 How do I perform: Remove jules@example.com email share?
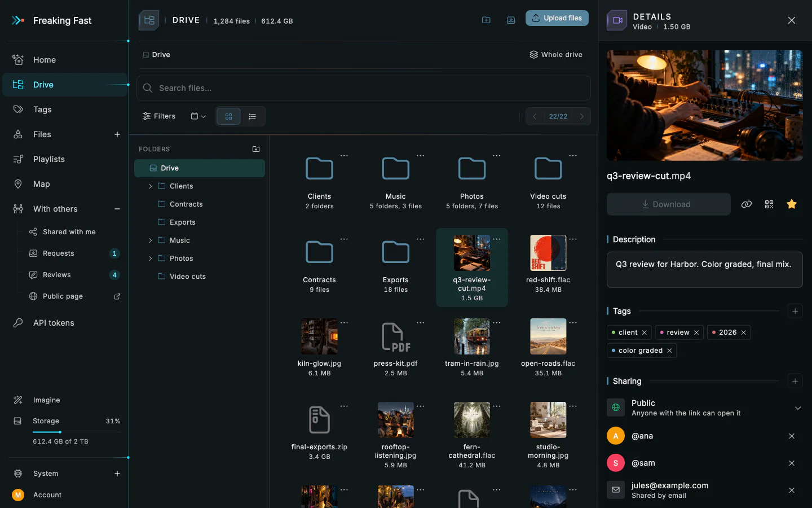[x=792, y=491]
